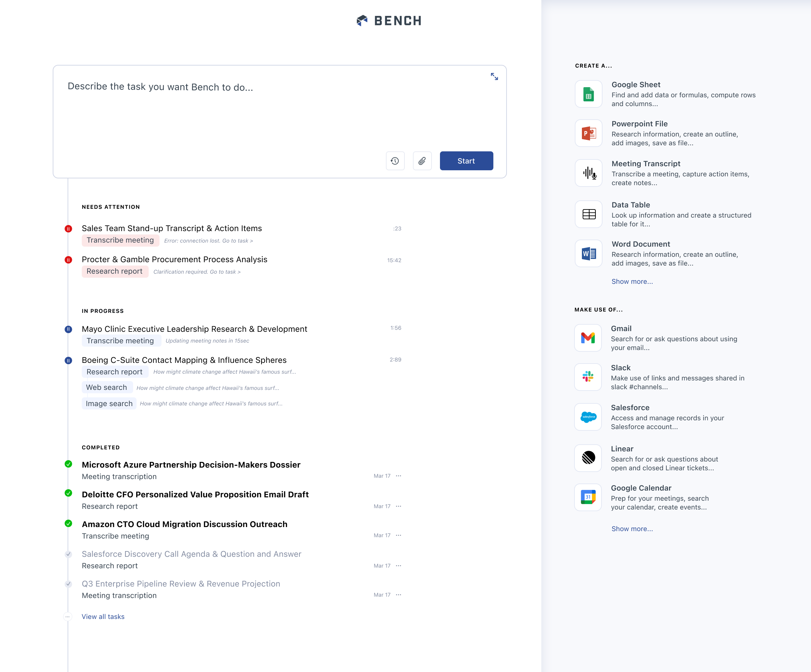Screen dimensions: 811x672
Task: Open more options for Deloitte CFO task
Action: click(x=398, y=506)
